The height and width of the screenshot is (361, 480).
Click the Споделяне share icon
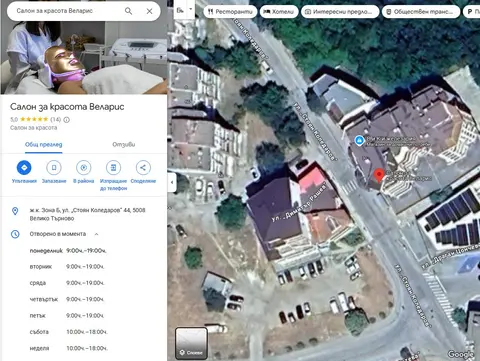(143, 168)
